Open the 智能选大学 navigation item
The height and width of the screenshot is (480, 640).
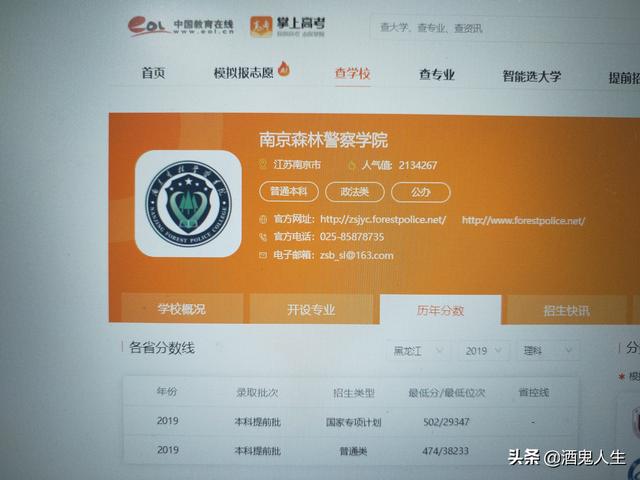pos(532,76)
